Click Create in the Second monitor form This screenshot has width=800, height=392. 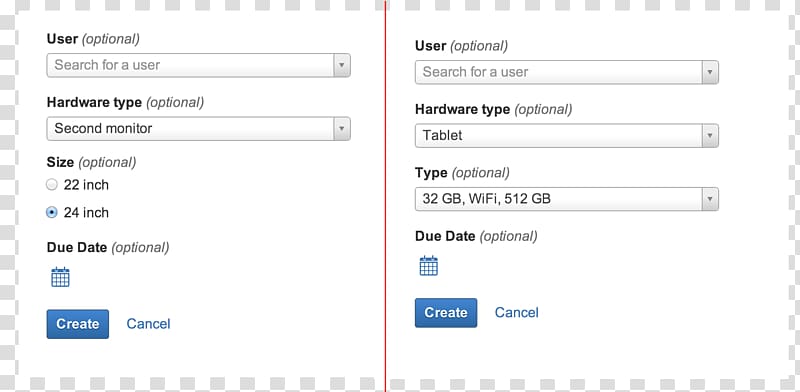pyautogui.click(x=78, y=324)
